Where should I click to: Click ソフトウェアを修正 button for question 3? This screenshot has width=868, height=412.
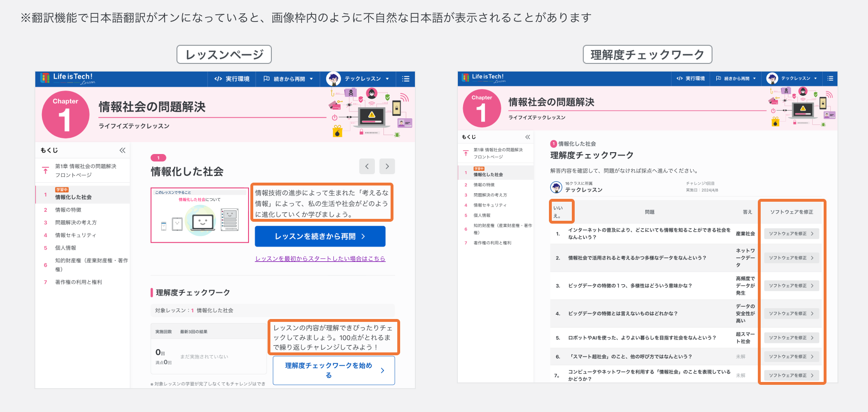(792, 286)
